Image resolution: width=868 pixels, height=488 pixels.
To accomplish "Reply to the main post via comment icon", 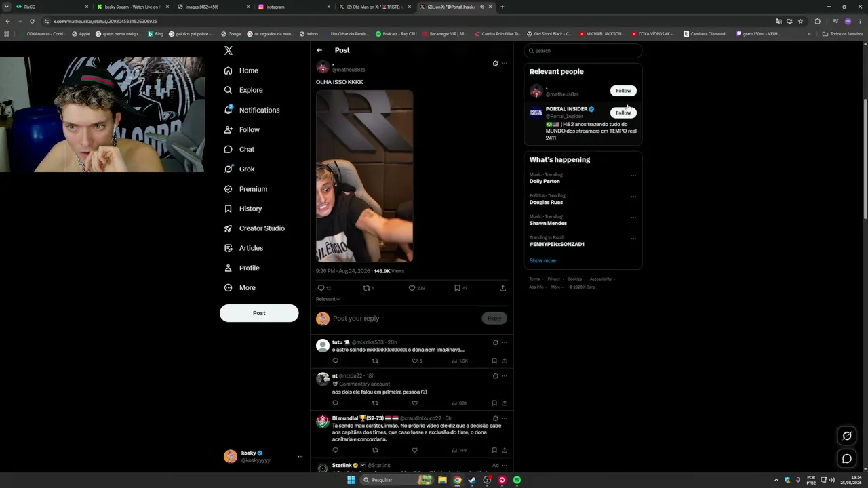I will coord(321,288).
